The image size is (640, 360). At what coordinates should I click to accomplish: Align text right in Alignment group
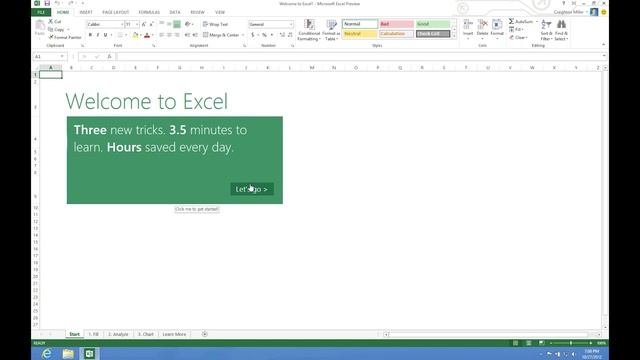point(177,35)
